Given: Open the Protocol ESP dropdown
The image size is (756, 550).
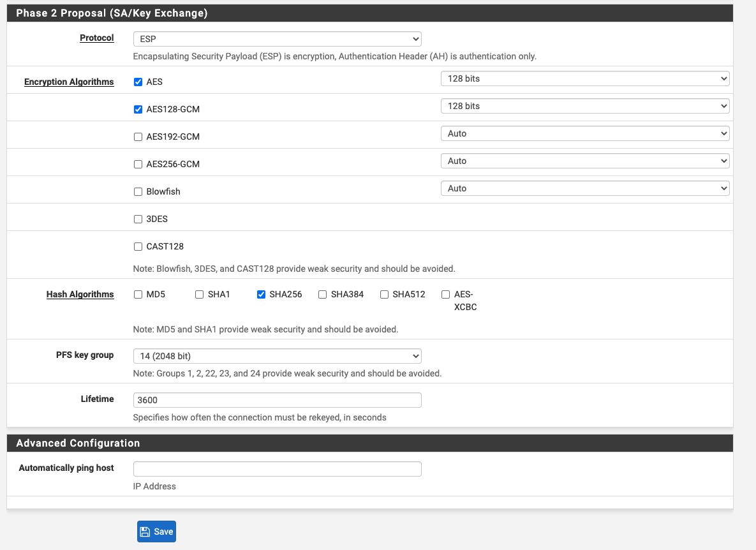Looking at the screenshot, I should pyautogui.click(x=278, y=39).
